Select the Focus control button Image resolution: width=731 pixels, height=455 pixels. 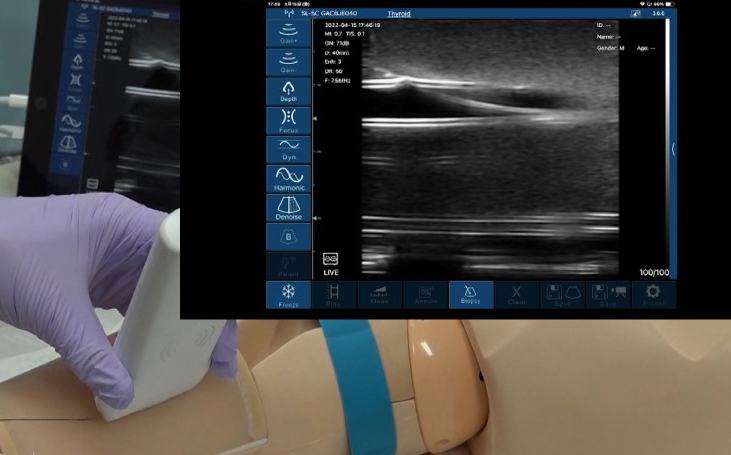click(289, 121)
